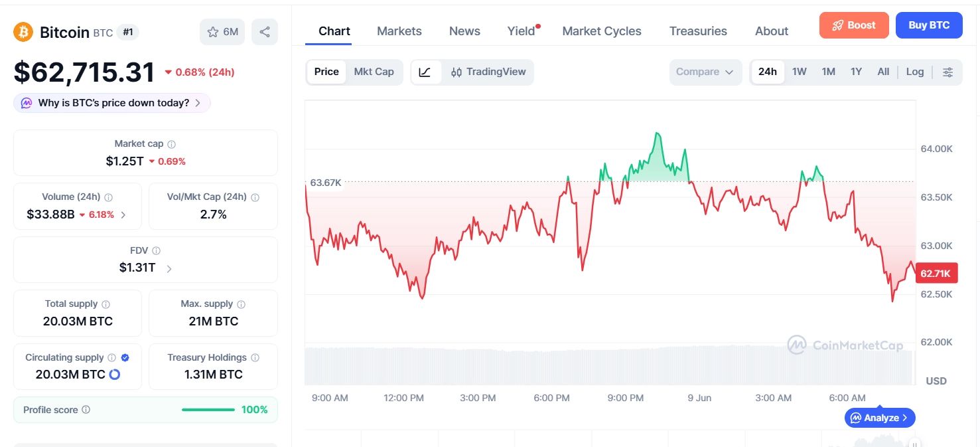This screenshot has height=447, width=980.
Task: Click the 12:00 PM axis label
Action: (x=403, y=398)
